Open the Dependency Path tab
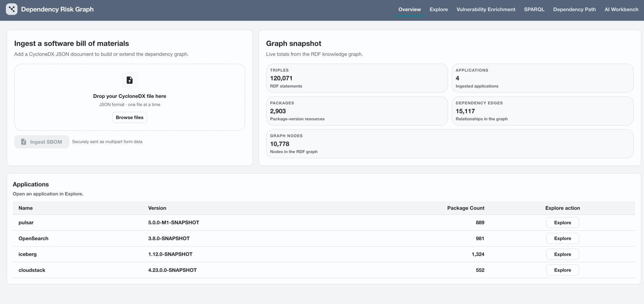The image size is (644, 304). (574, 9)
